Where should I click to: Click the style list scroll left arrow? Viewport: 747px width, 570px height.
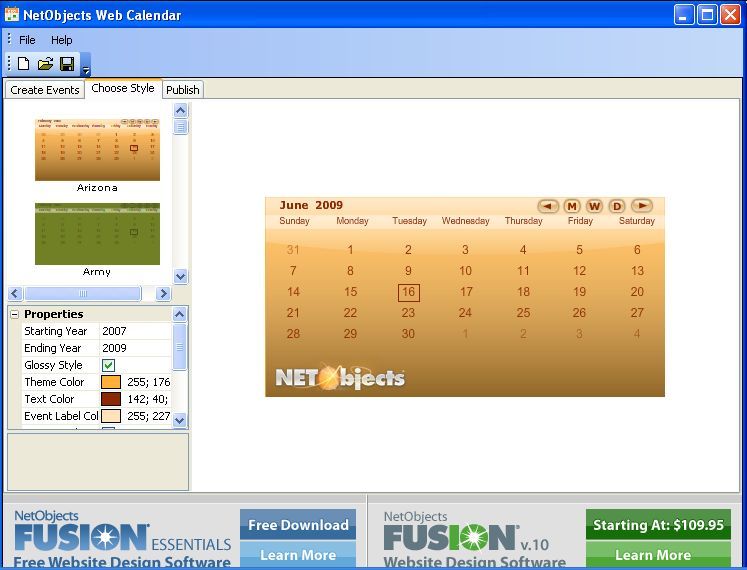(x=15, y=293)
